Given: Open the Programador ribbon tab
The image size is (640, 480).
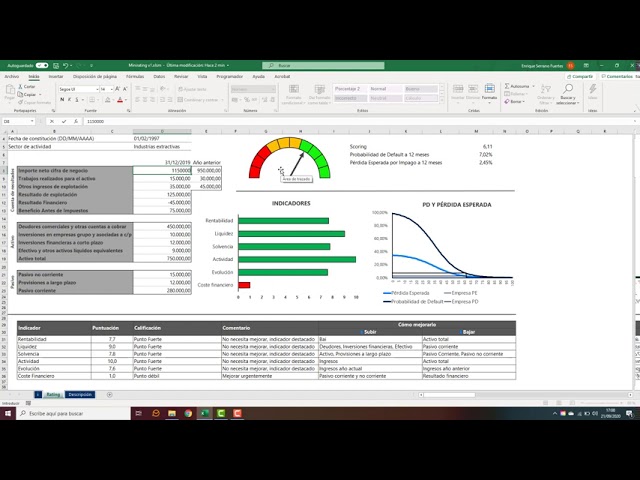Looking at the screenshot, I should pos(229,76).
